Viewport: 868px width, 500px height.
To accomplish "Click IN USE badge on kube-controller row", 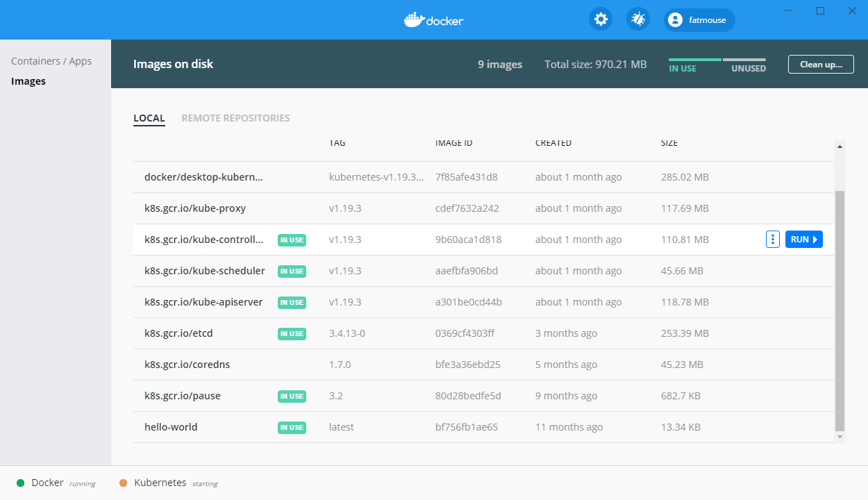I will point(292,240).
